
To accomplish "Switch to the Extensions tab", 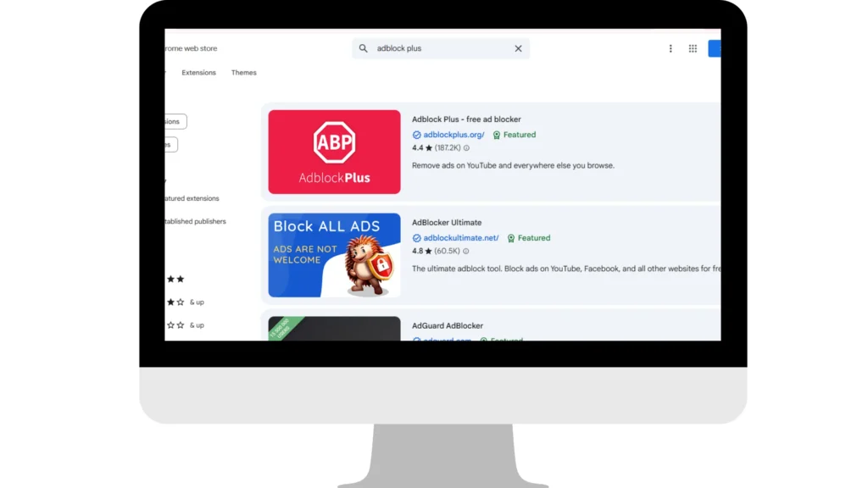I will [x=198, y=73].
